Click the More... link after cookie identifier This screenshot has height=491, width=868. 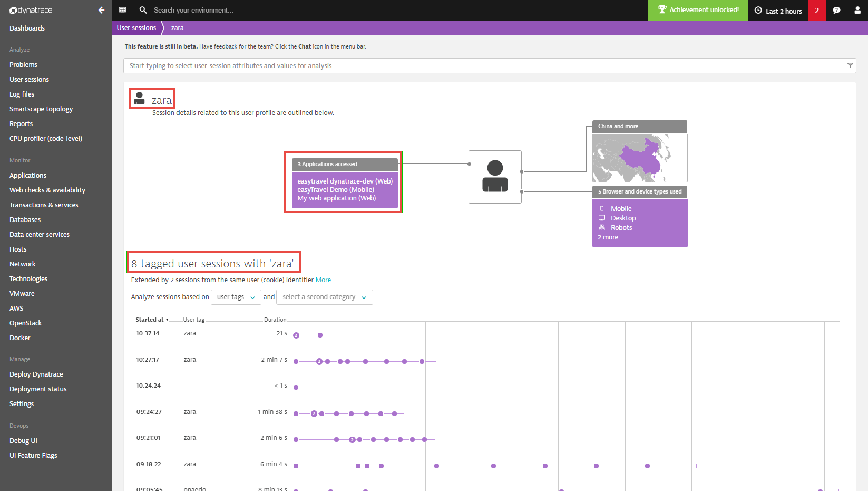click(325, 280)
